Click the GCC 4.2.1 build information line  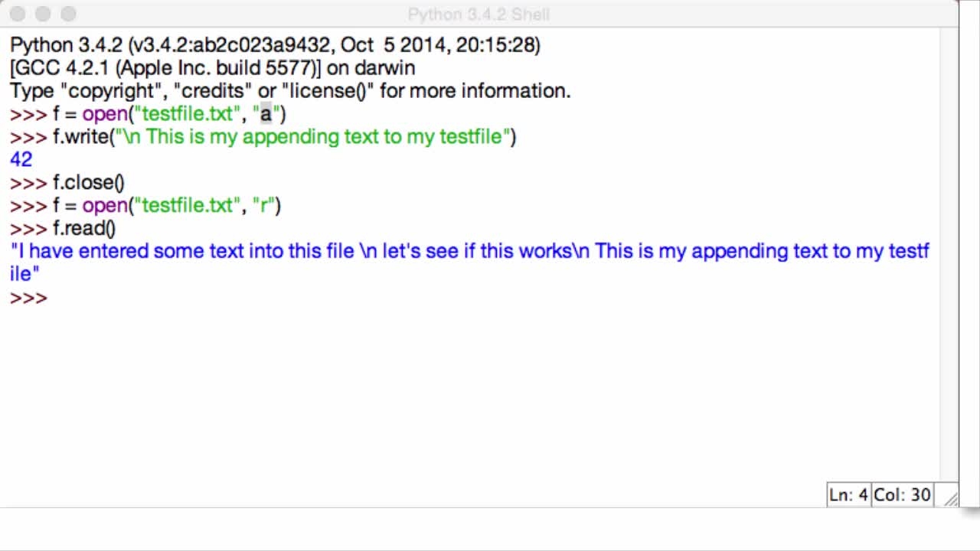212,68
